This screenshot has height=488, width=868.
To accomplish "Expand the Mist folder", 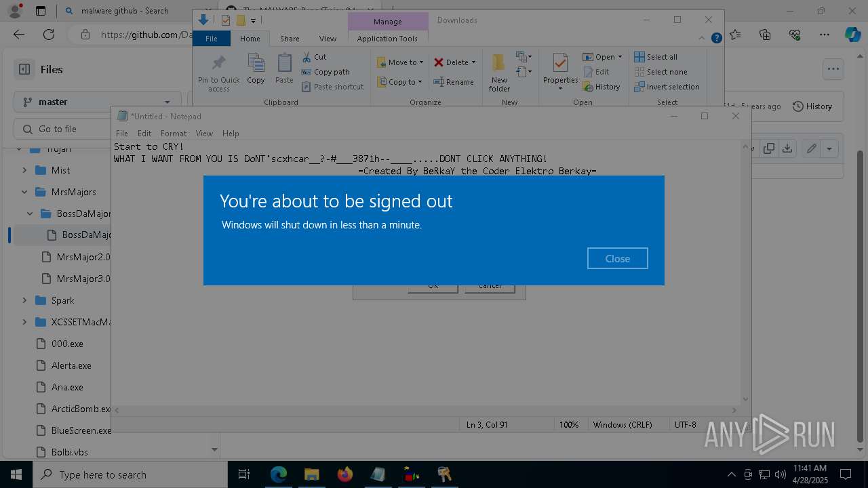I will (24, 170).
